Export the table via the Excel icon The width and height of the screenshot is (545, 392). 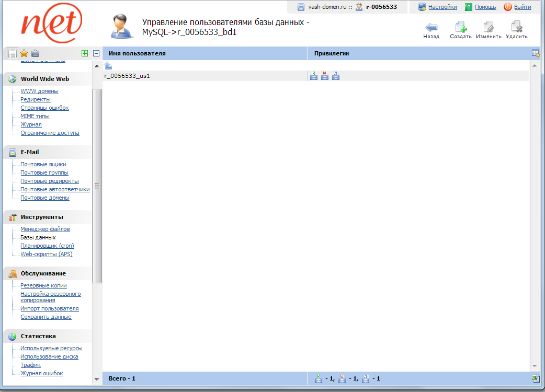coord(535,378)
